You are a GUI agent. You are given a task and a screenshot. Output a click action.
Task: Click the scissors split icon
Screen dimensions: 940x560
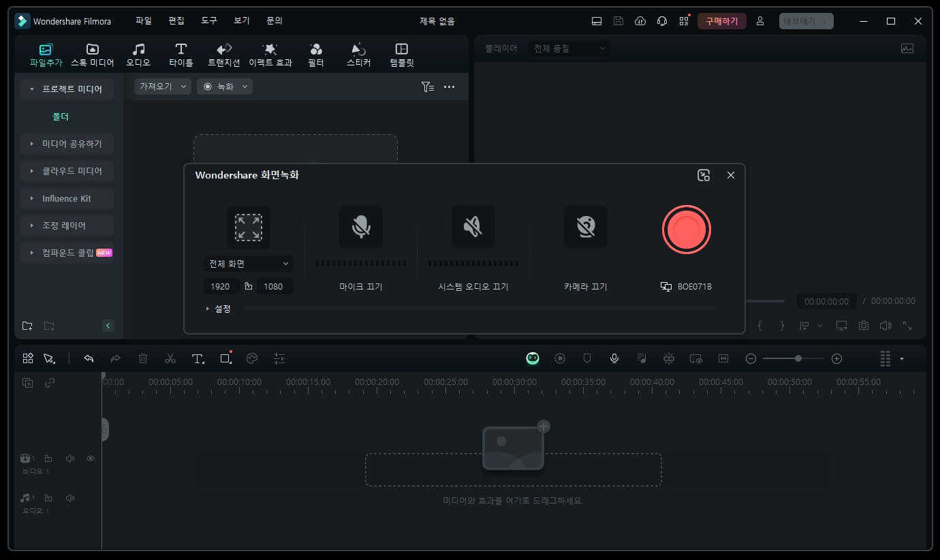coord(170,358)
